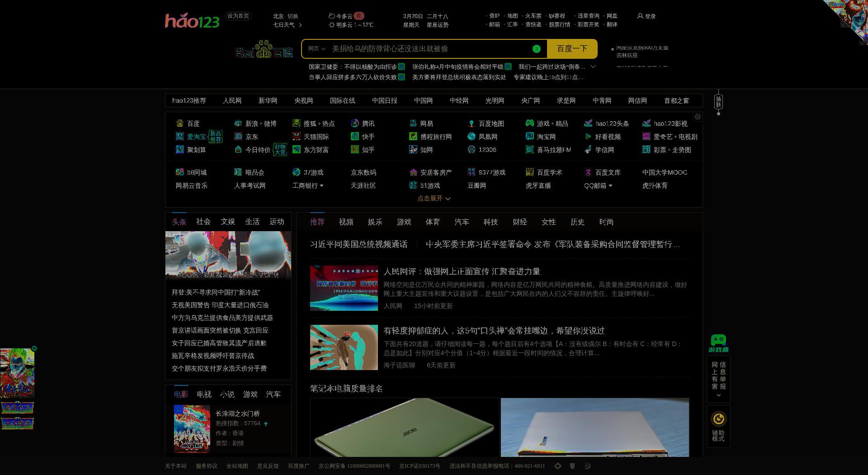Open 安居客房产 icon link
Screen dimensions: 868x475
click(413, 172)
